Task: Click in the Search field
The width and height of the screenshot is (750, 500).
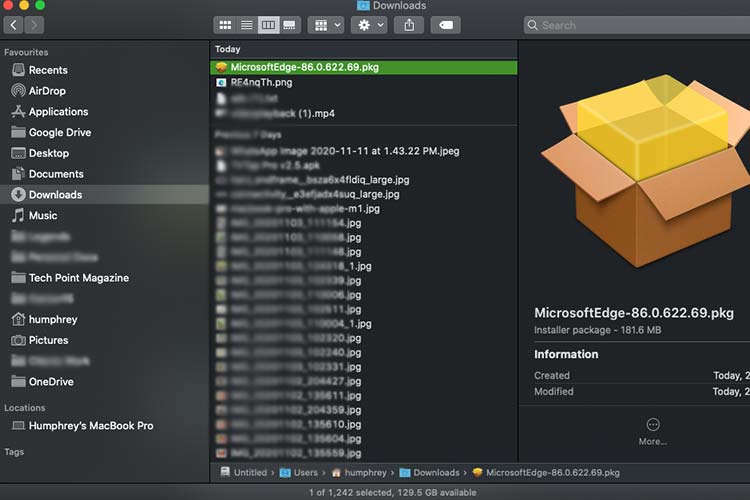Action: tap(636, 25)
